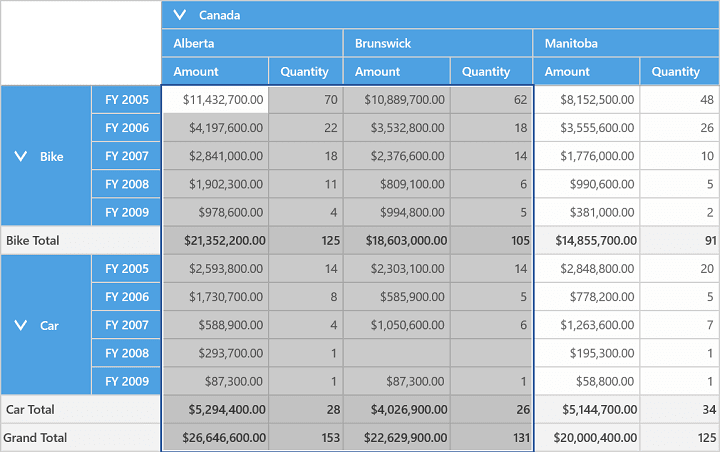Select the Brunswick column header
720x452 pixels.
tap(438, 43)
